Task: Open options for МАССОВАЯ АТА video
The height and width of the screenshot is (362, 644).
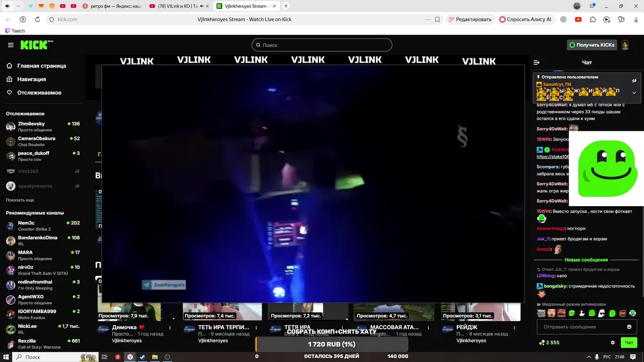Action: coord(428,327)
